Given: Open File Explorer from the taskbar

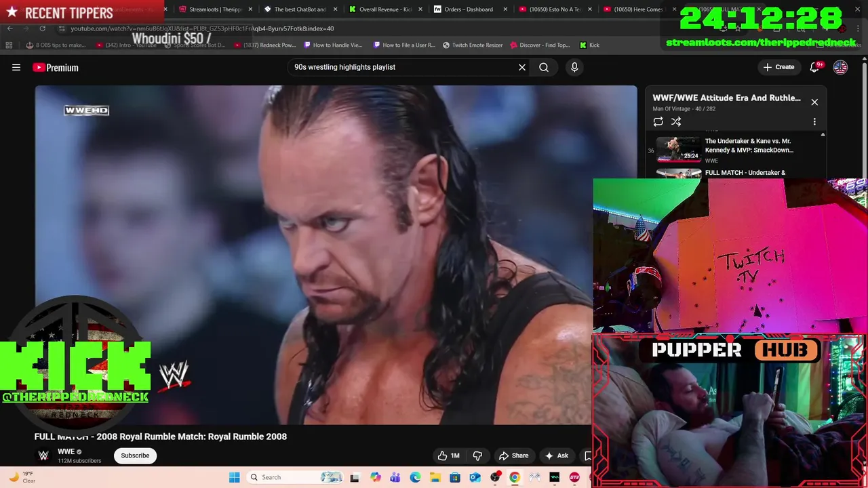Looking at the screenshot, I should pos(435,477).
